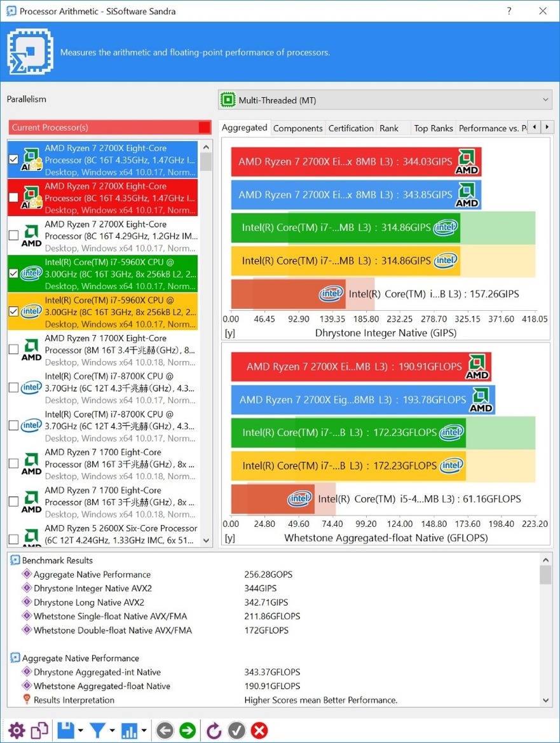Click AMD logo on red 344.03GIPS bar
This screenshot has width=560, height=743.
(467, 162)
